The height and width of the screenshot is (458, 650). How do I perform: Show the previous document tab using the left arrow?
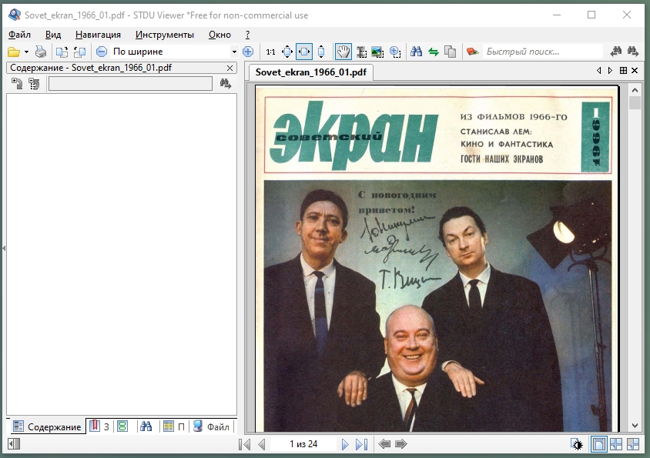[x=599, y=70]
